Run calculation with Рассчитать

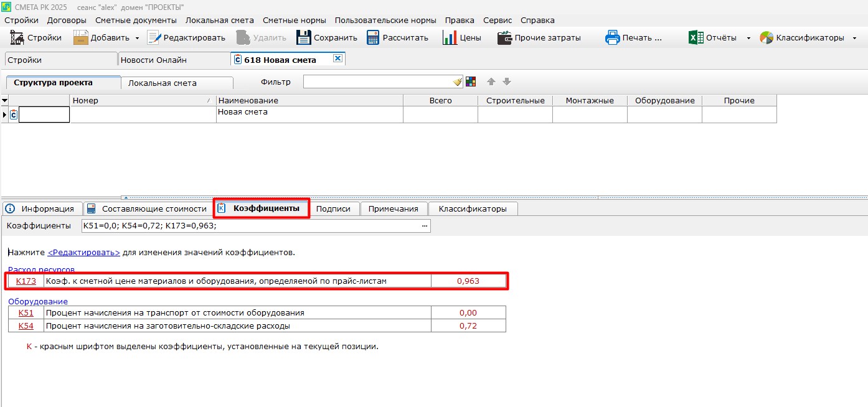coord(373,37)
